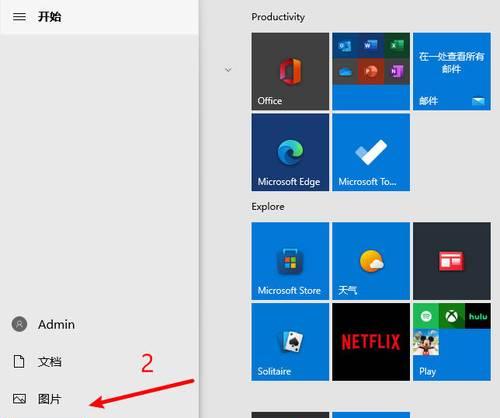Launch Spotify from the Play tile
Viewport: 500px width, 418px height.
[x=426, y=316]
